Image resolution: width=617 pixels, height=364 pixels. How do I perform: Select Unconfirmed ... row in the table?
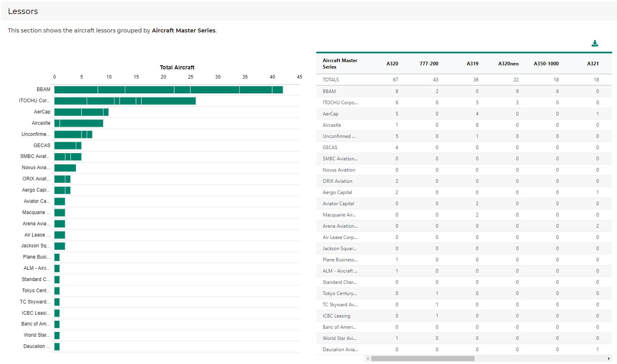(464, 136)
